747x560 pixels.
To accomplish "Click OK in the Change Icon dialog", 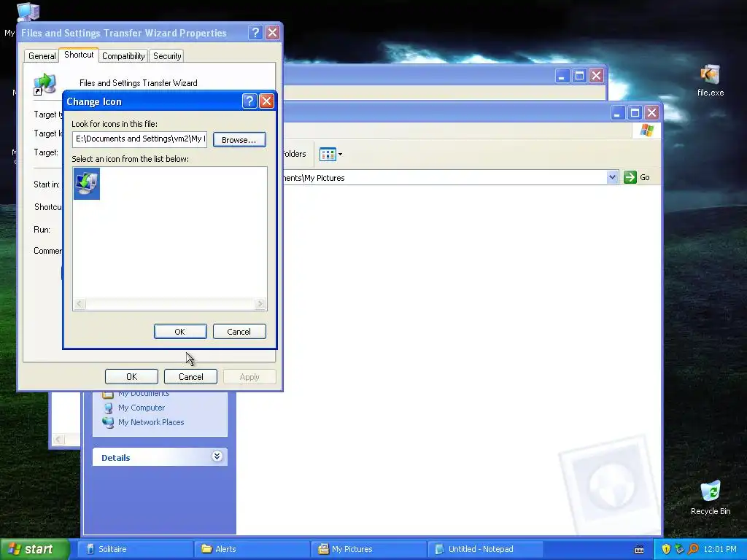I will pos(180,332).
